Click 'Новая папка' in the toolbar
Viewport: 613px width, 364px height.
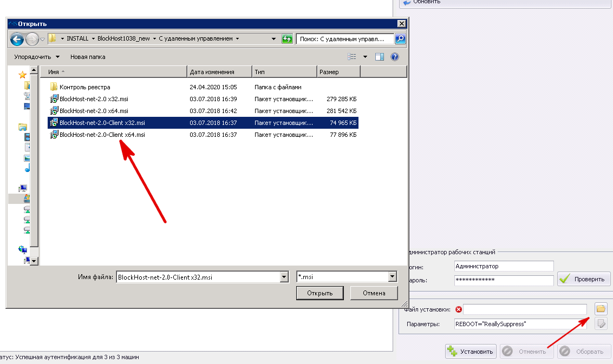88,57
